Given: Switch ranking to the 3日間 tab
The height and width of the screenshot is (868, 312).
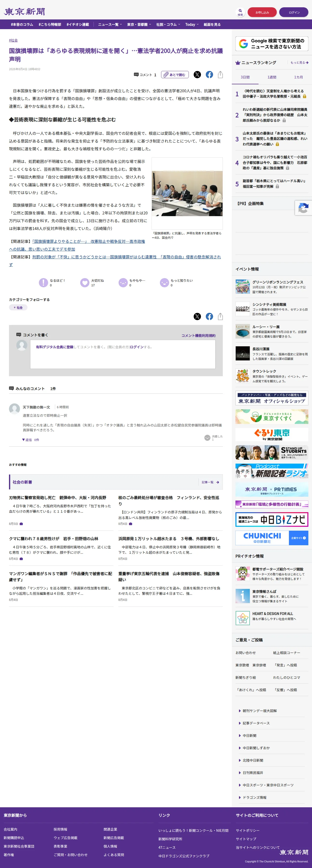Looking at the screenshot, I should coord(245,77).
